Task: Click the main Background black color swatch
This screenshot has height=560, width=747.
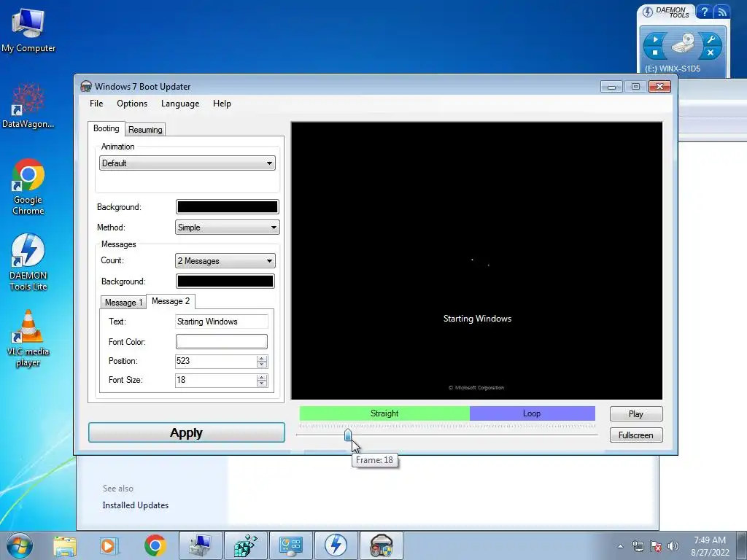Action: point(228,206)
